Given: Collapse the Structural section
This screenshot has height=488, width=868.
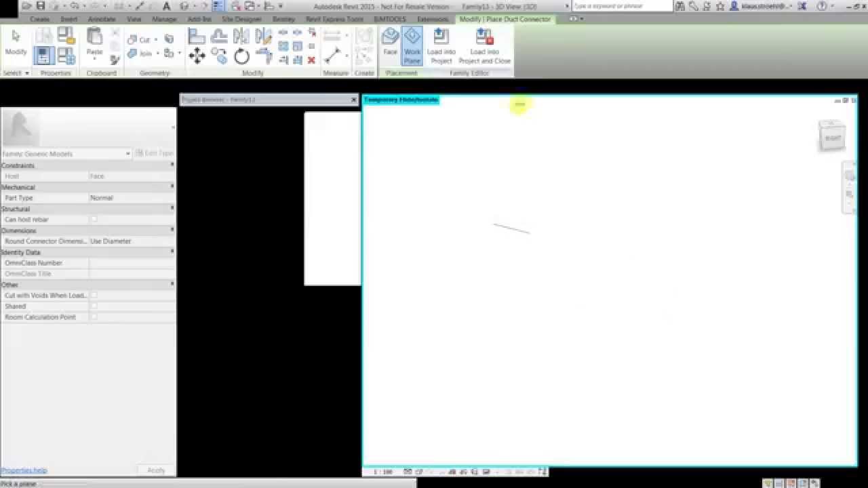Looking at the screenshot, I should pyautogui.click(x=172, y=208).
